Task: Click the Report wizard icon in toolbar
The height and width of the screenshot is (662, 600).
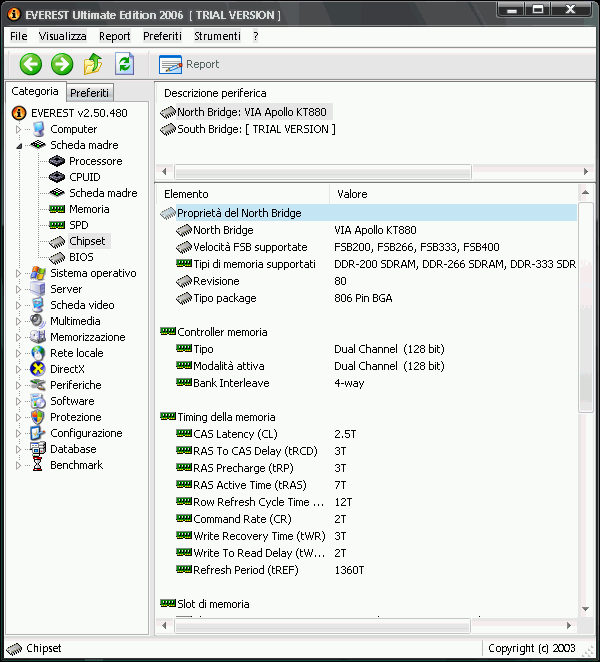Action: [170, 65]
